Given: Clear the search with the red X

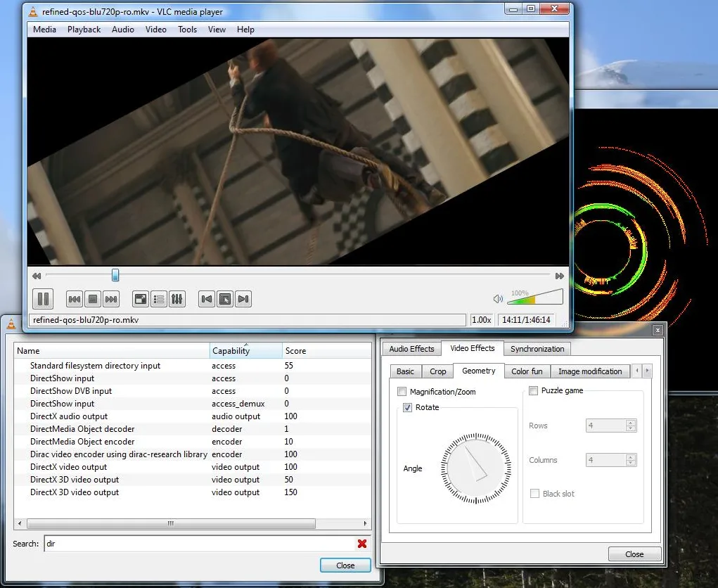Looking at the screenshot, I should pos(362,543).
